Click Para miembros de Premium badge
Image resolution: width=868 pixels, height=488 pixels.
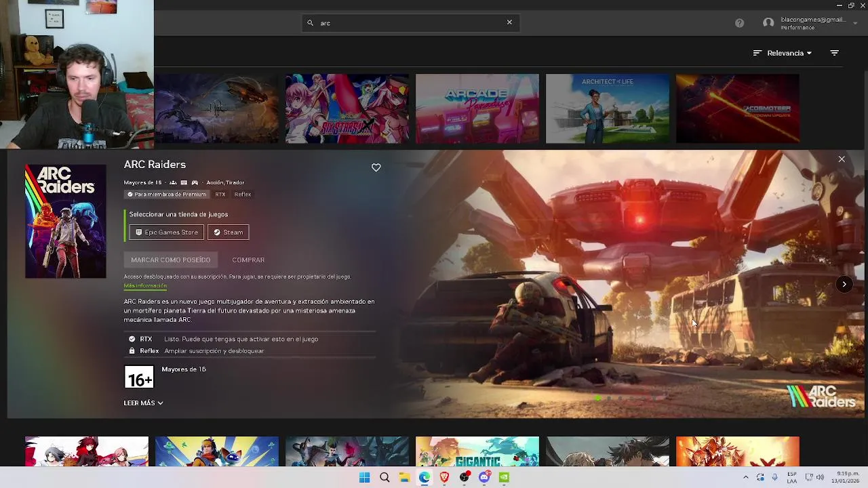(167, 195)
